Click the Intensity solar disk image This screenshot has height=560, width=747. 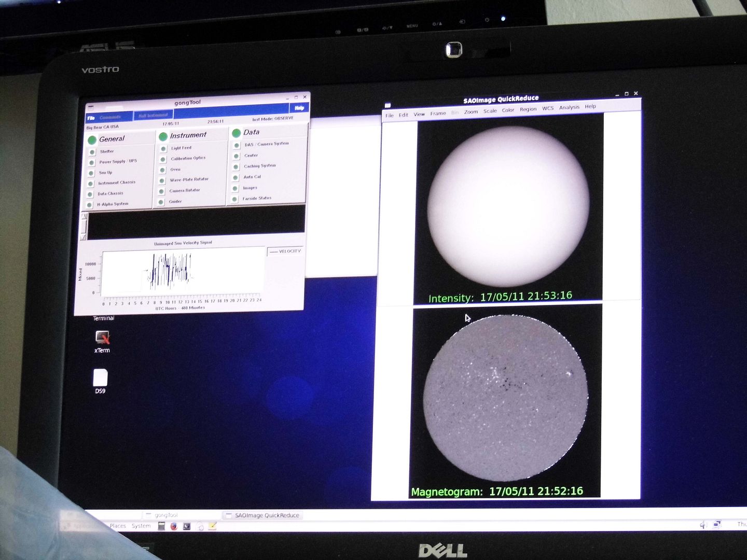coord(508,206)
